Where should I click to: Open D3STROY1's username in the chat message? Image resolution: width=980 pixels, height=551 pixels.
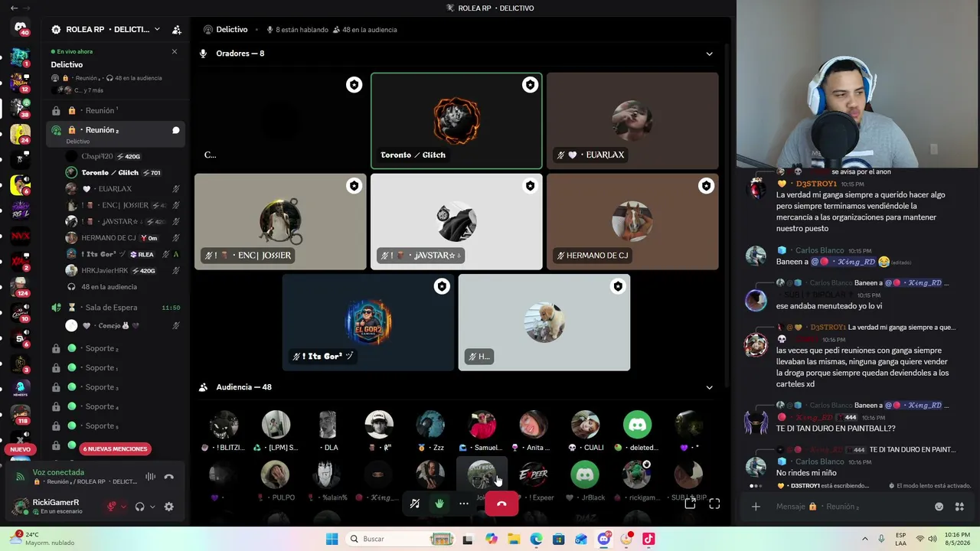[x=816, y=184]
